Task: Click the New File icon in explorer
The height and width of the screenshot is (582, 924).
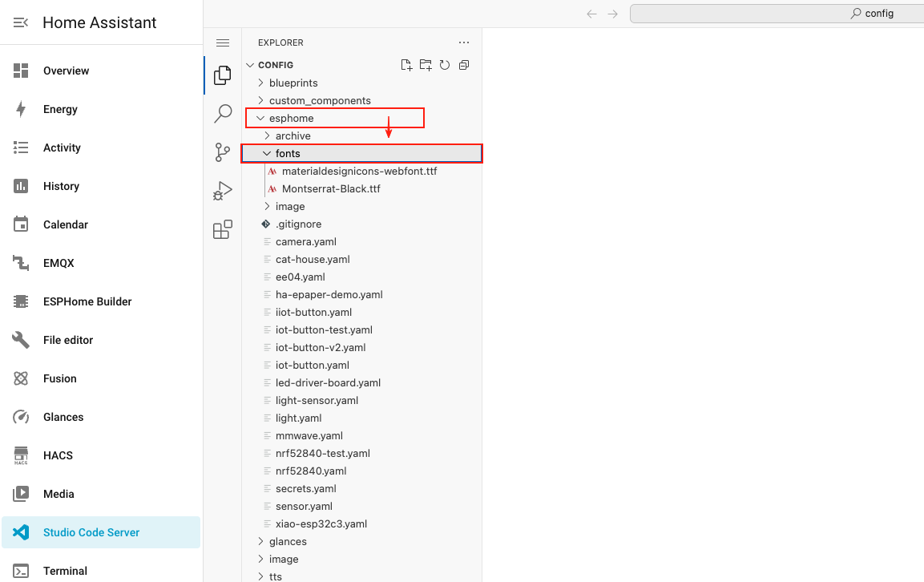Action: click(406, 65)
